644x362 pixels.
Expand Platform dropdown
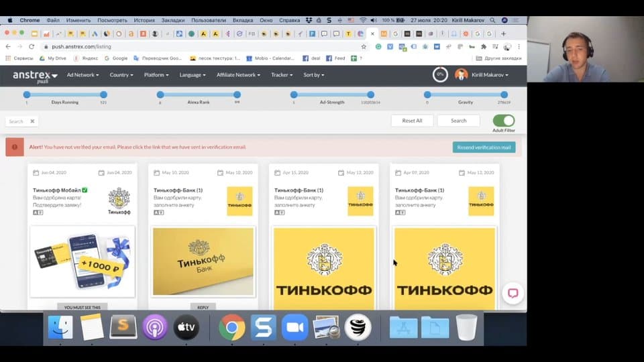point(156,75)
